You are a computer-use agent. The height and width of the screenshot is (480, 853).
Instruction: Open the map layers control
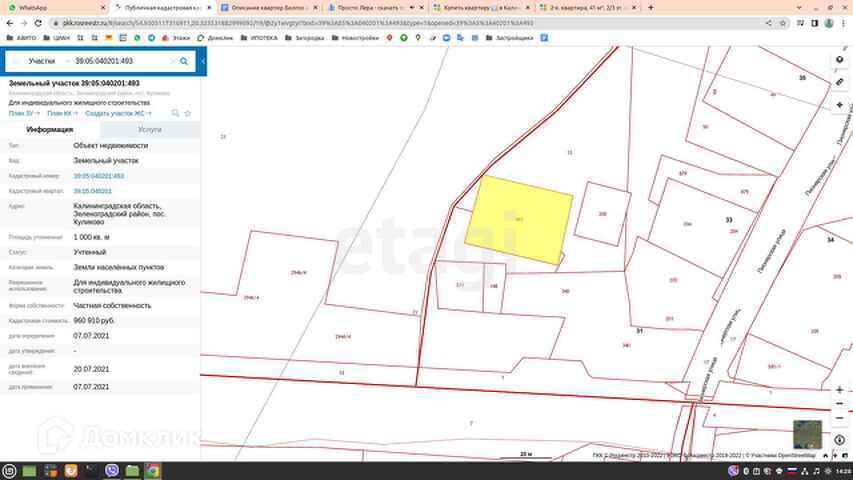839,60
